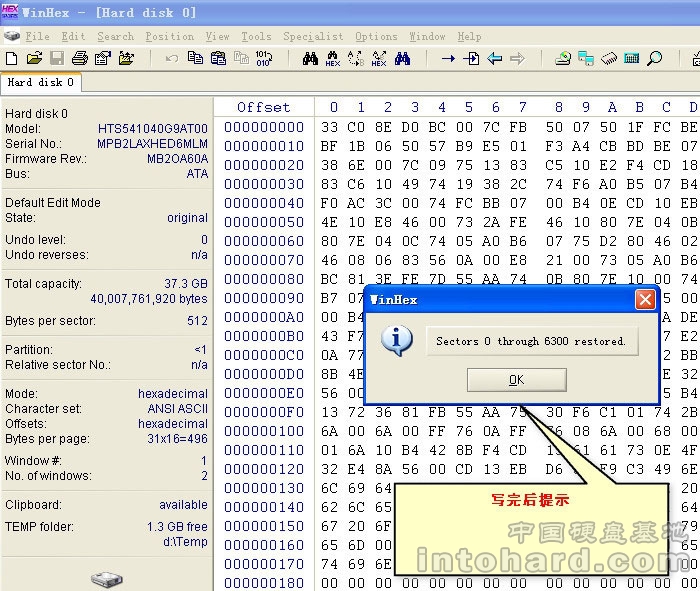Click OK in the WinHex dialog
The image size is (700, 591).
click(517, 380)
